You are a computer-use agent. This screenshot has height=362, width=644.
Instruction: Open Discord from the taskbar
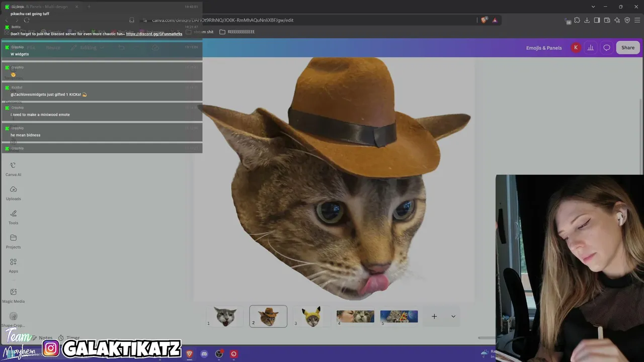point(204,354)
